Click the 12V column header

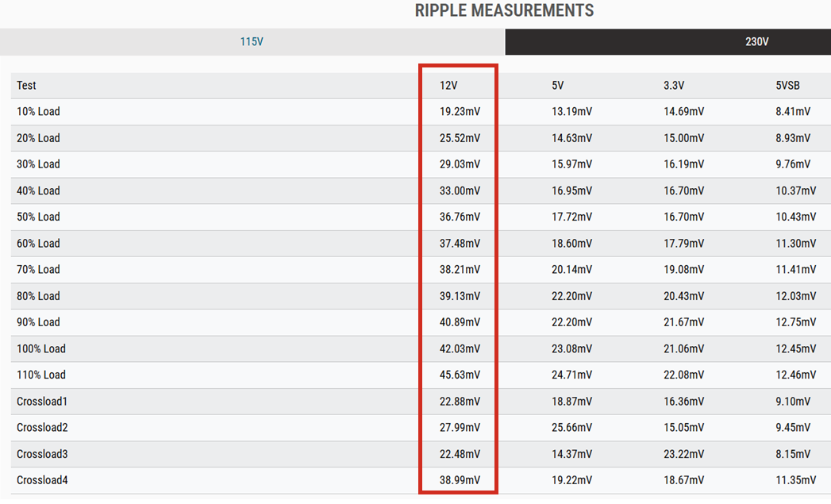[448, 85]
